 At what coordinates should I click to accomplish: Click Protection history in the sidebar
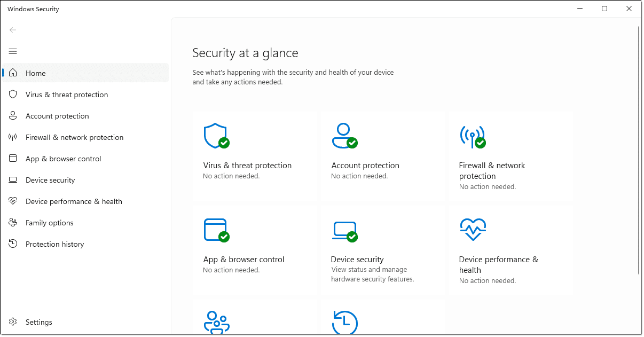coord(54,244)
